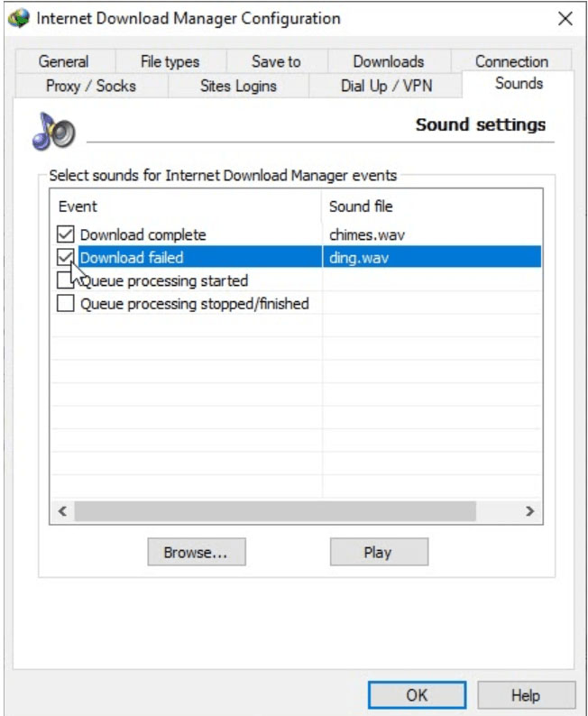Click the Event column header
The image size is (588, 716).
click(187, 206)
